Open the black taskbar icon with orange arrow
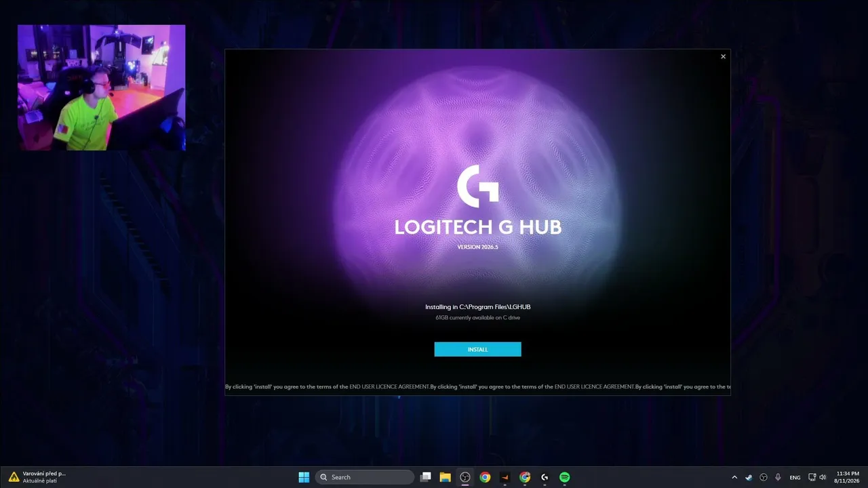Screen dimensions: 868x488 (505, 477)
